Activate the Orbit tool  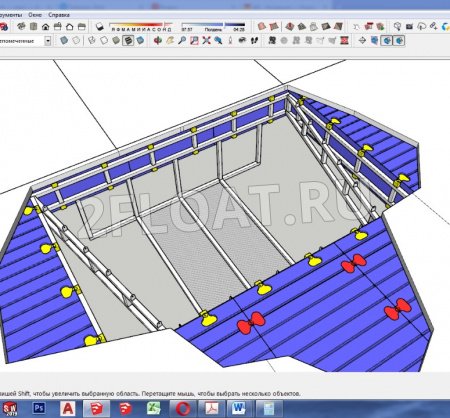tap(158, 41)
